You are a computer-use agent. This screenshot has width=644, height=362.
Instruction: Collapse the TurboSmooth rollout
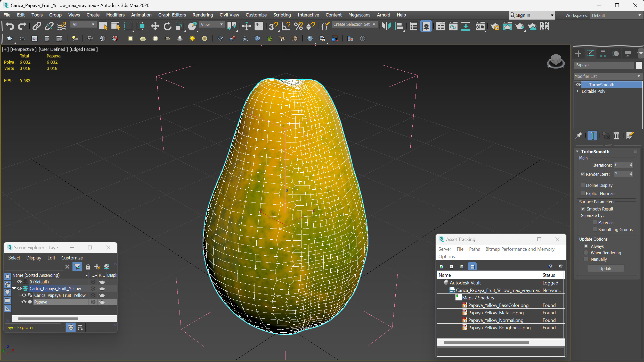[577, 152]
